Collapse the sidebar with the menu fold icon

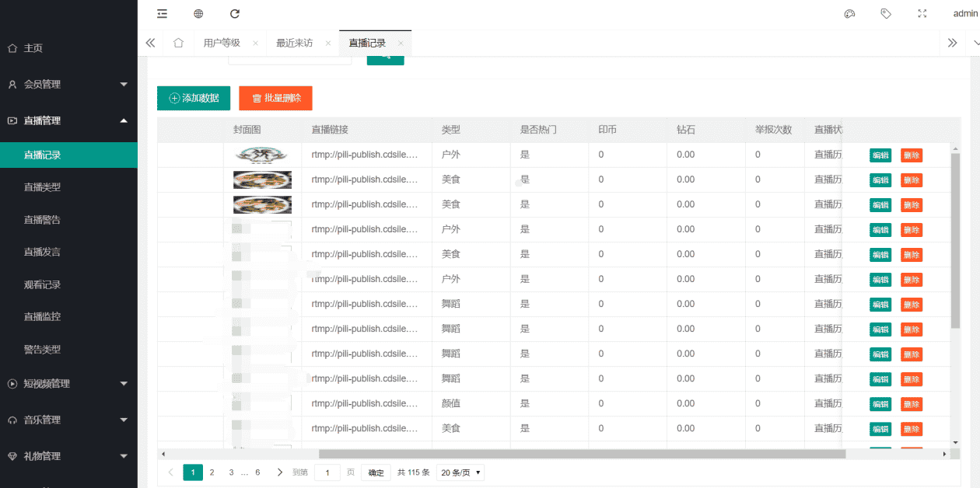coord(162,13)
